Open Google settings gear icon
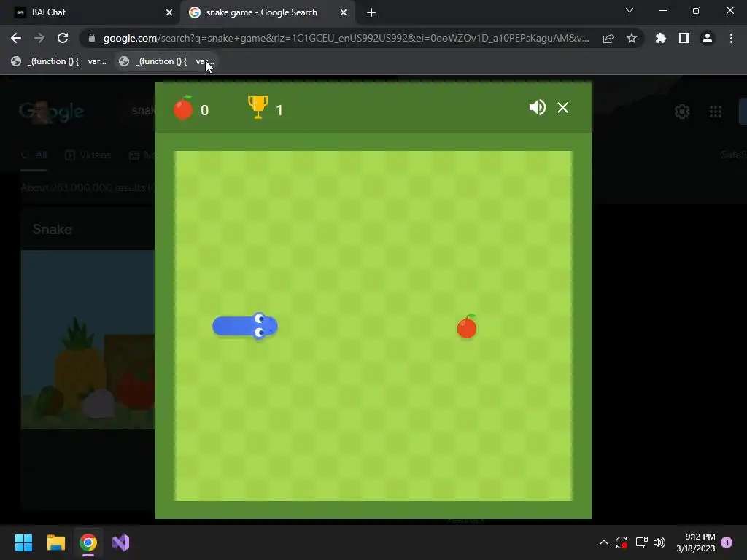Image resolution: width=747 pixels, height=560 pixels. pyautogui.click(x=682, y=112)
